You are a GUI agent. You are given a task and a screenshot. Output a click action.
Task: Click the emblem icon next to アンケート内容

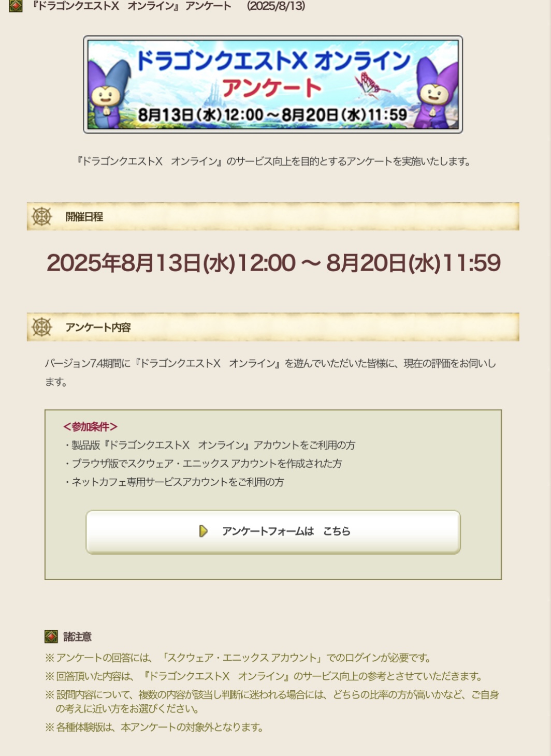[x=42, y=327]
